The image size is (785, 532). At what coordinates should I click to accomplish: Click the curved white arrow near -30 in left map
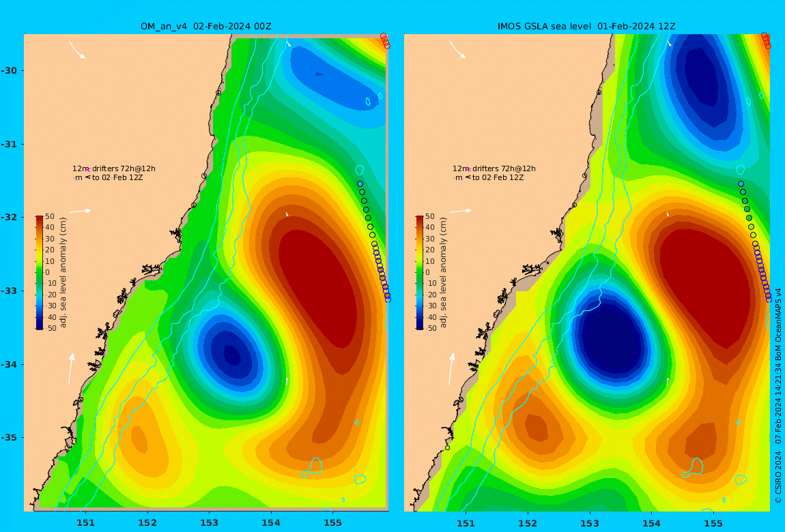(x=76, y=50)
